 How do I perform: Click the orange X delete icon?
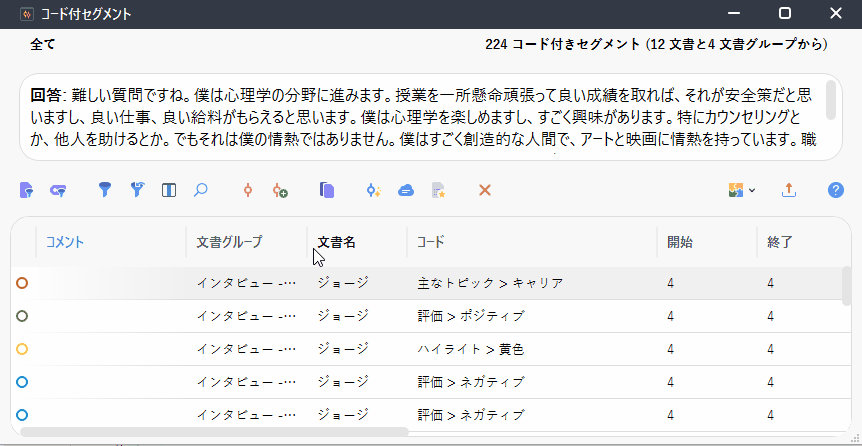tap(484, 190)
